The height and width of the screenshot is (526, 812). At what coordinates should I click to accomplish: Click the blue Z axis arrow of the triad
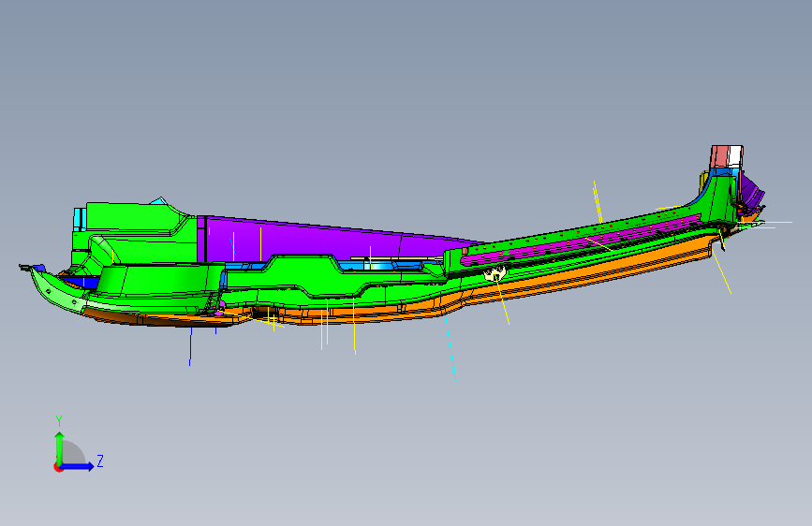coord(78,466)
